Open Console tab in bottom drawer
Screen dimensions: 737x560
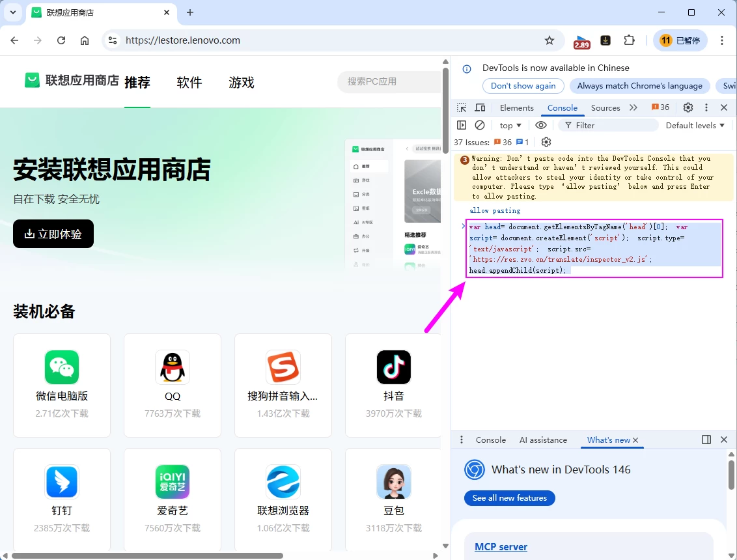[491, 440]
